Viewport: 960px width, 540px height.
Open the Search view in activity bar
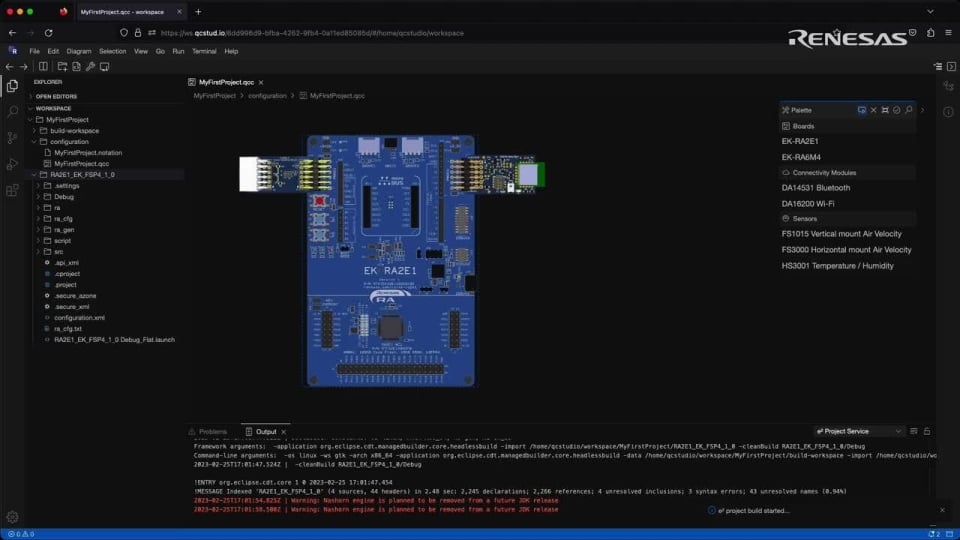(x=12, y=112)
